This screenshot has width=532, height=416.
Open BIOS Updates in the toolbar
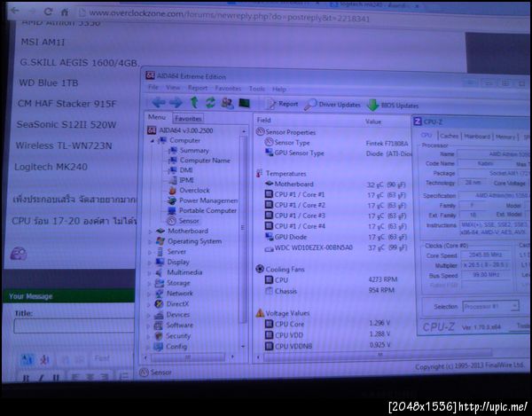tap(393, 106)
